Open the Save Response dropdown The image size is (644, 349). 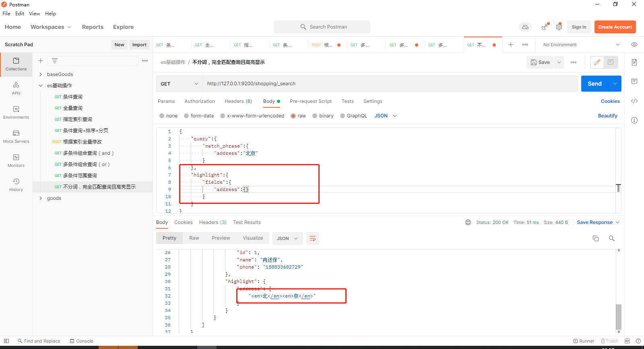pos(598,222)
